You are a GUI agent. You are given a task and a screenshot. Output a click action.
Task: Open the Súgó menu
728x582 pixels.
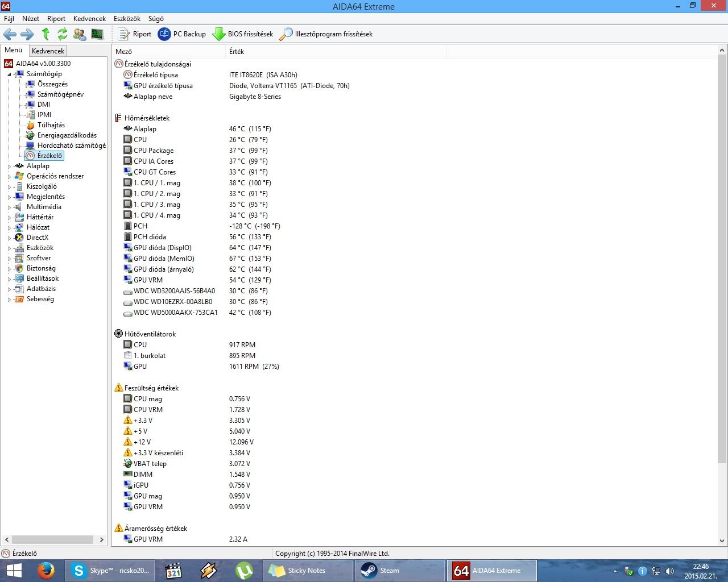coord(156,19)
